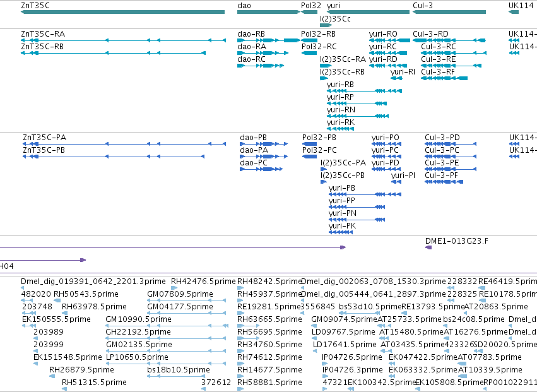This screenshot has width=537, height=392.
Task: Click the ZnT35C-PB protein label
Action: tap(44, 150)
